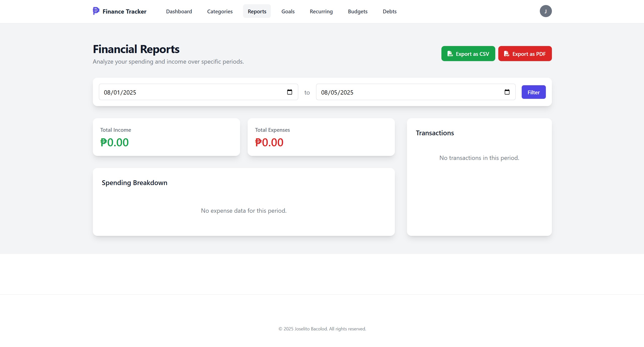The width and height of the screenshot is (644, 347).
Task: Click the PDF file icon on export button
Action: [x=506, y=54]
